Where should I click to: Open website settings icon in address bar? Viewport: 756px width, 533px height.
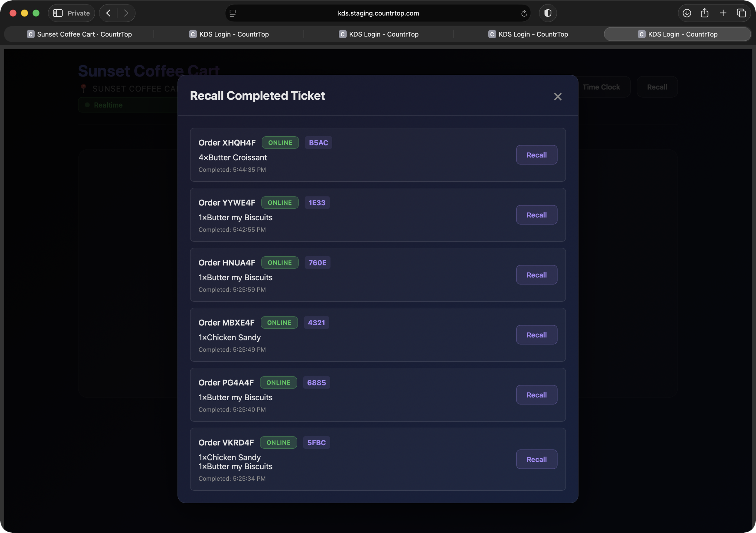click(x=233, y=13)
